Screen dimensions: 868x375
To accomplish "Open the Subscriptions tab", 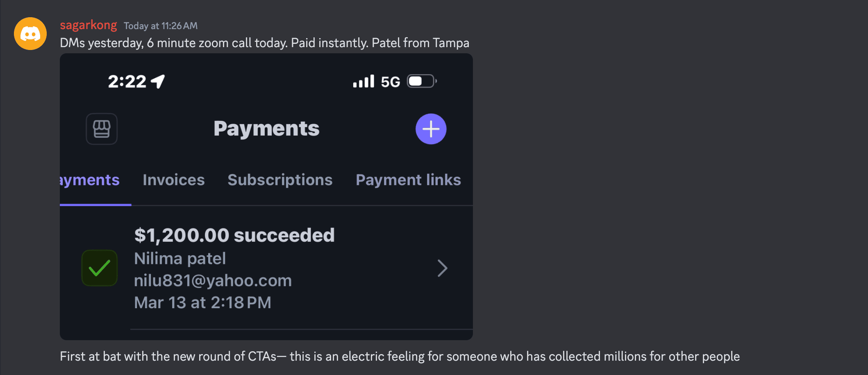I will pos(280,180).
